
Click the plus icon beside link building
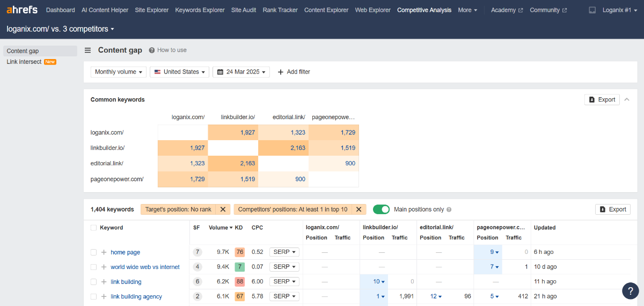(x=104, y=282)
